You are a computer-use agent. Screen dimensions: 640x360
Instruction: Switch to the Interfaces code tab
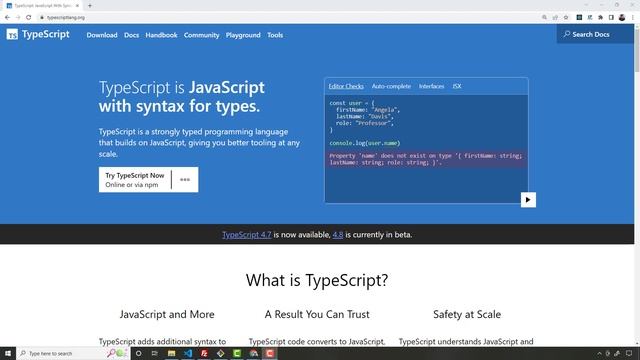431,86
